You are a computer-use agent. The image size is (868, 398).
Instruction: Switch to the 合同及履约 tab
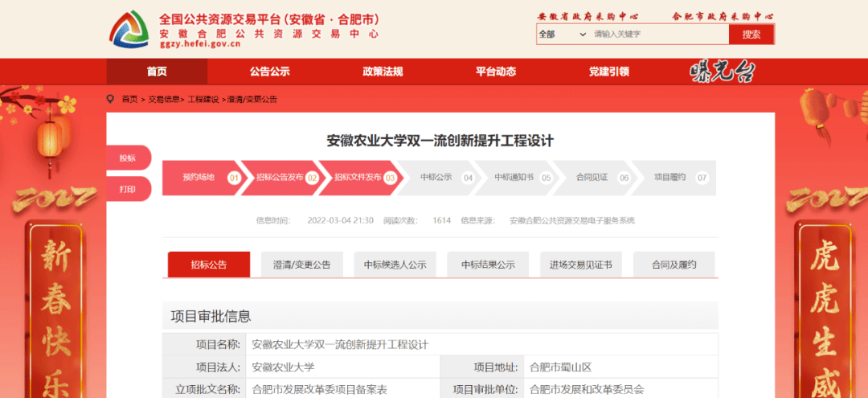(x=674, y=265)
